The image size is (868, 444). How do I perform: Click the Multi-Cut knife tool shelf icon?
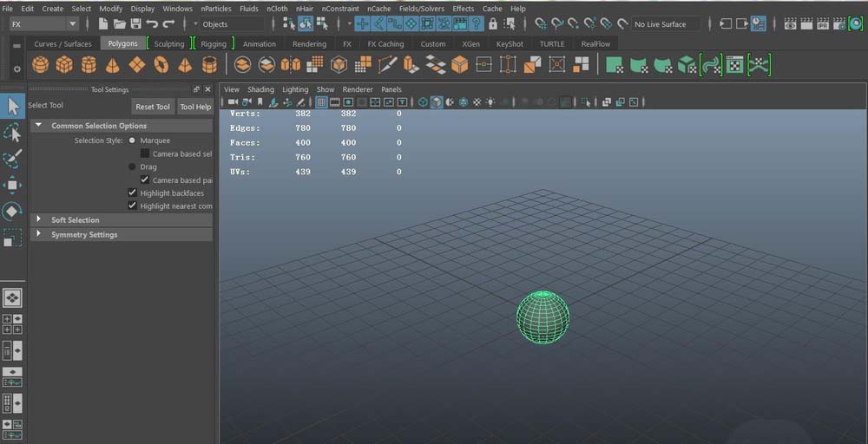click(387, 65)
